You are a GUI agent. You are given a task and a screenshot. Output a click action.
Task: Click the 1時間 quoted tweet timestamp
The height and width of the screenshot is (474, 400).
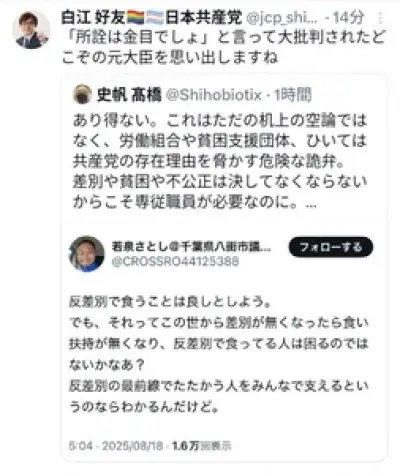pos(293,95)
